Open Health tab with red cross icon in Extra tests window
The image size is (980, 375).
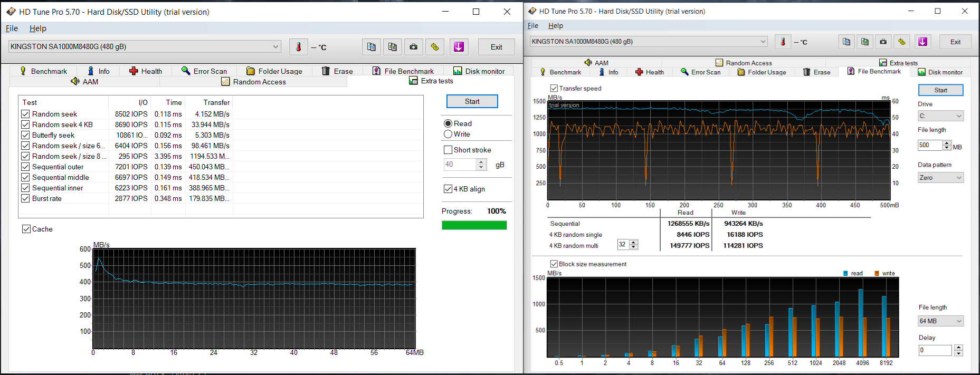click(146, 71)
